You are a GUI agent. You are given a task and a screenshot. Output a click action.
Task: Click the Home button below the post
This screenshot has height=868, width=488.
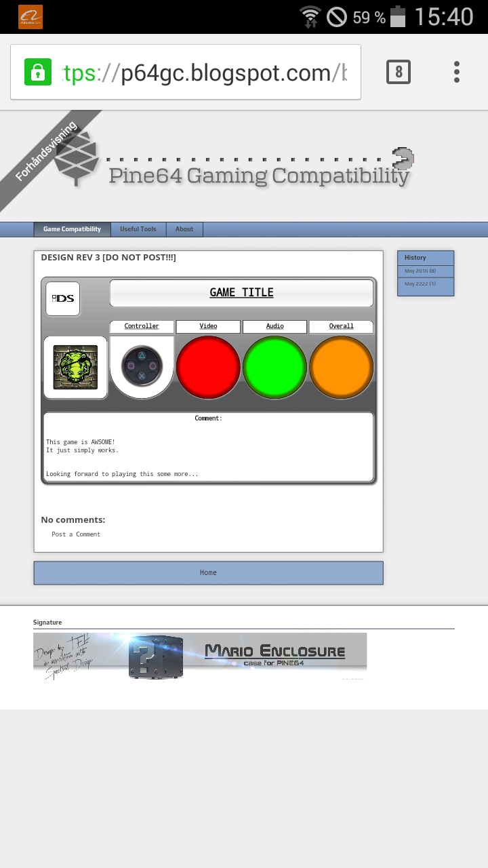[208, 573]
